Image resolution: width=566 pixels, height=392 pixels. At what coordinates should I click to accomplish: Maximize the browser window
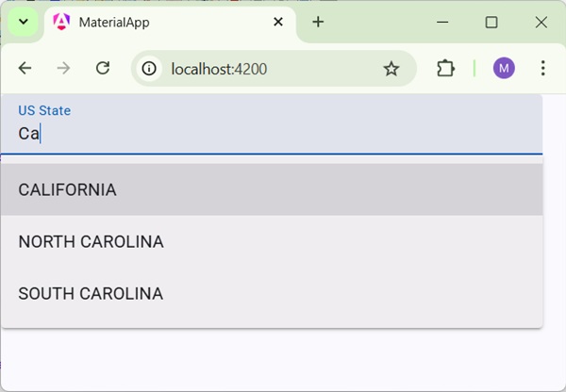point(491,22)
